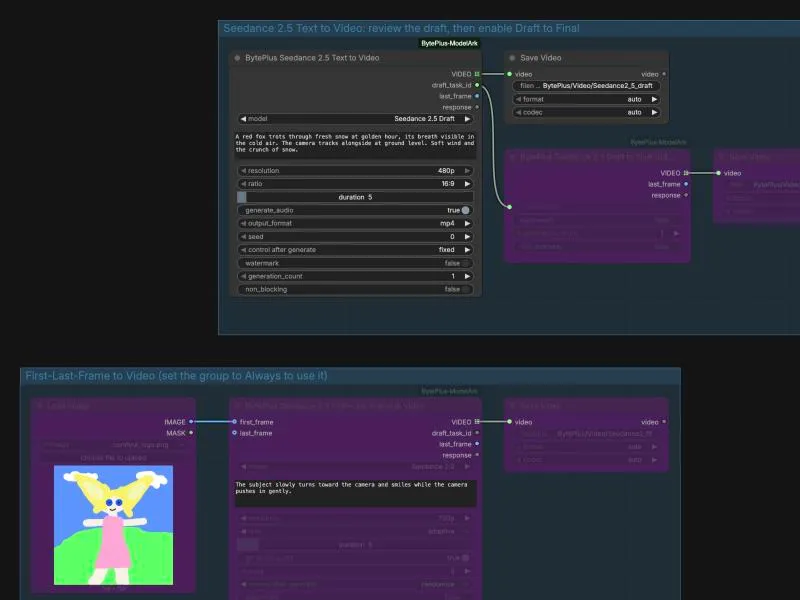Click the draft task input socket on Draft to Final node
Screen dimensions: 800x600
(509, 207)
